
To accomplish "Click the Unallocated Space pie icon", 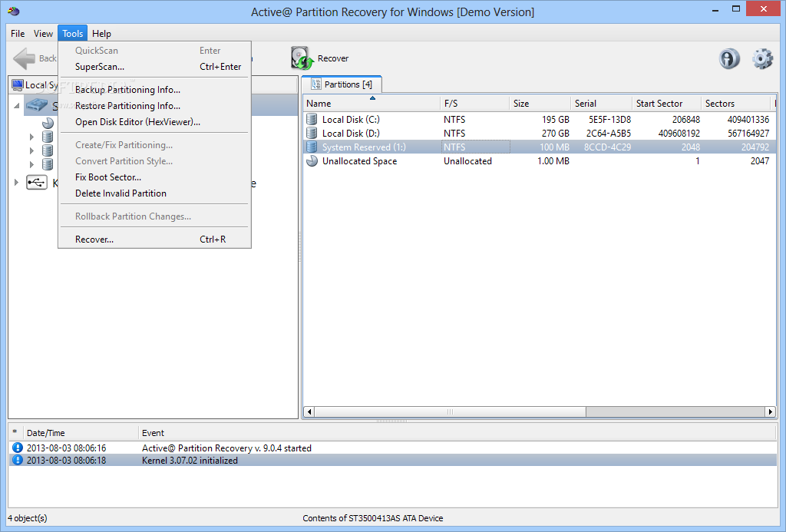I will click(x=312, y=161).
